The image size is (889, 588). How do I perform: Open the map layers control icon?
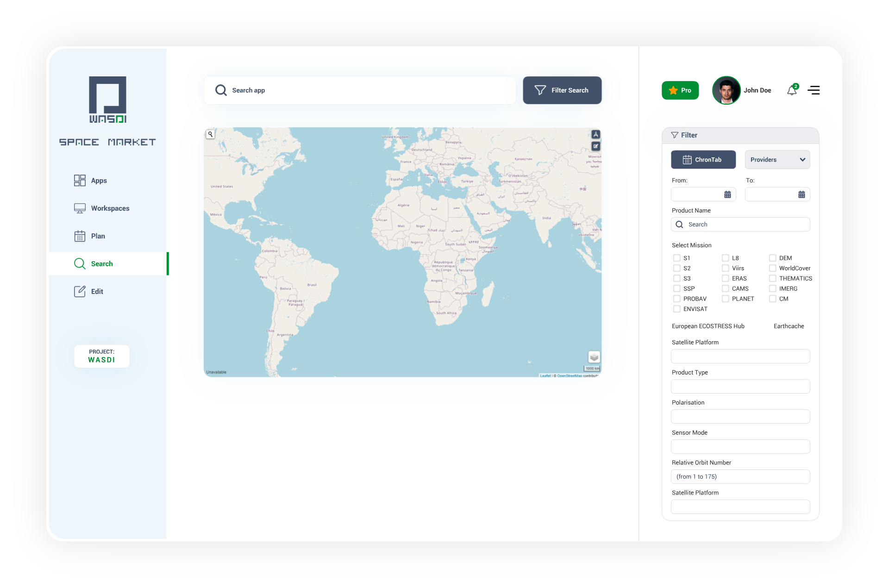[594, 357]
